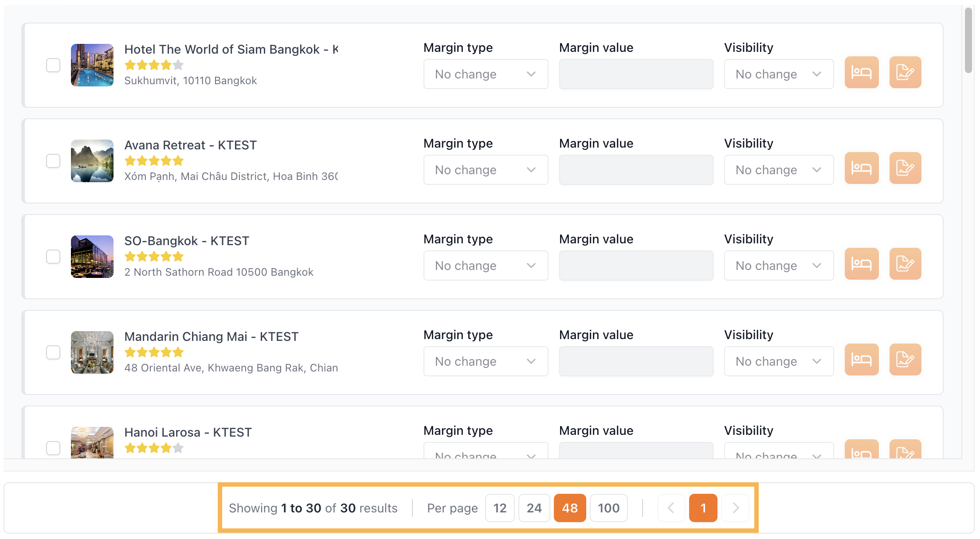The image size is (980, 539).
Task: Click the edit document icon for Avana Retreat
Action: [x=905, y=168]
